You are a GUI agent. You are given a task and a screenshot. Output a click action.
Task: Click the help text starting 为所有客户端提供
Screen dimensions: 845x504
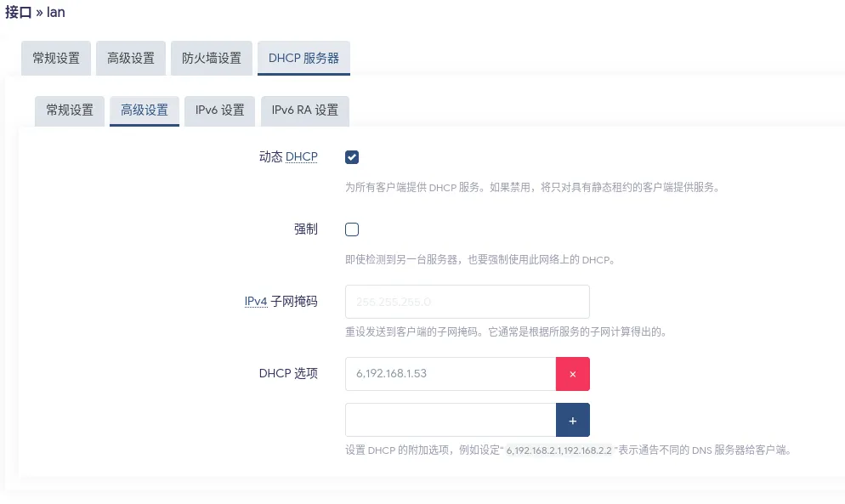[x=533, y=187]
